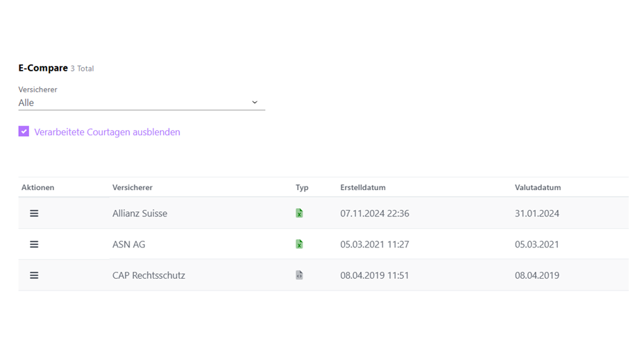Click the Versicherer dropdown chevron arrow
This screenshot has height=364, width=644.
coord(255,103)
